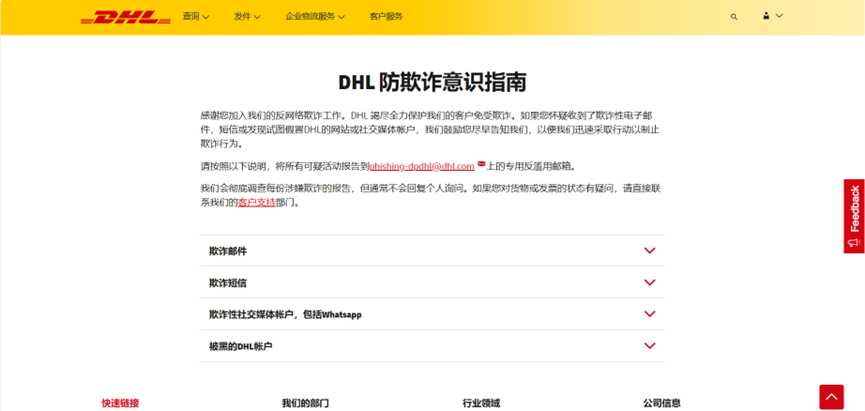The image size is (865, 411).
Task: Expand the 被黑的DHL帐户 section
Action: point(432,346)
